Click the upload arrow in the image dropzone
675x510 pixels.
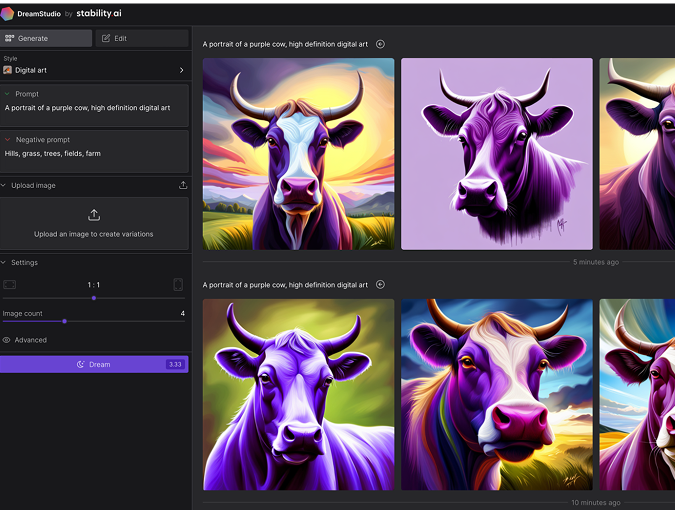click(x=94, y=215)
